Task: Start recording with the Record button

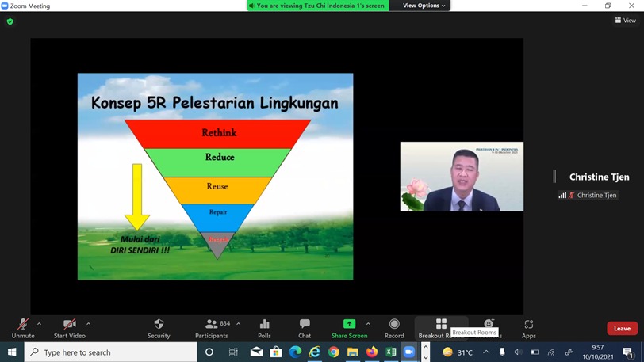Action: coord(394,329)
